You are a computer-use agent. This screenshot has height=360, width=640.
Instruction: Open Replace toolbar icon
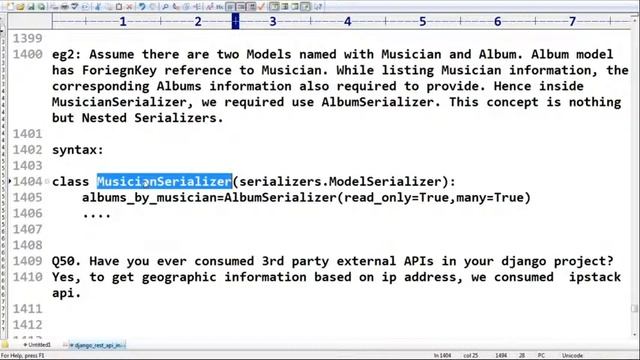(x=176, y=7)
